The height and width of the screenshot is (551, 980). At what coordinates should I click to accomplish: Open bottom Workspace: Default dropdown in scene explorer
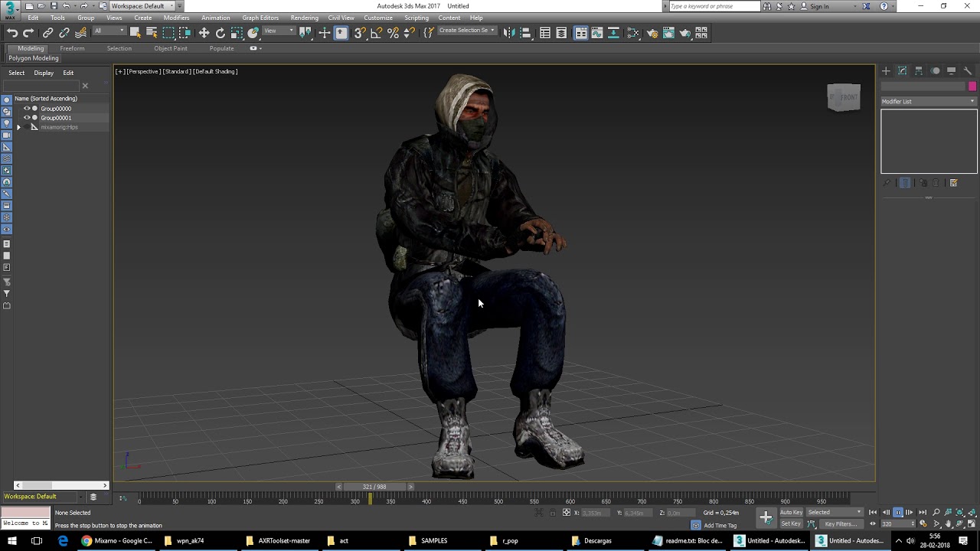tap(43, 497)
